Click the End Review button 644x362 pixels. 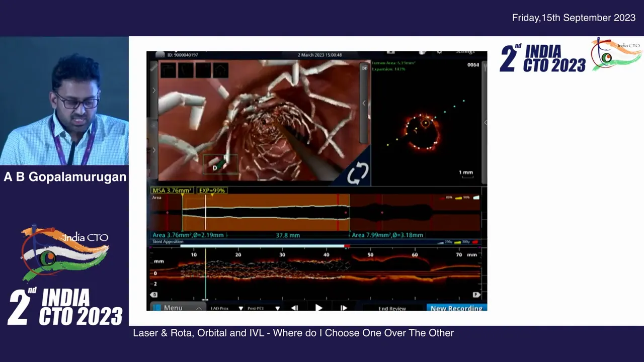click(392, 308)
